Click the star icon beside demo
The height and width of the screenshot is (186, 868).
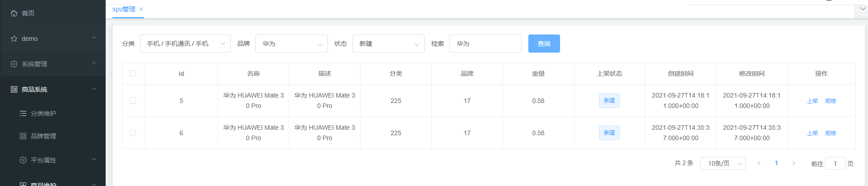point(14,39)
